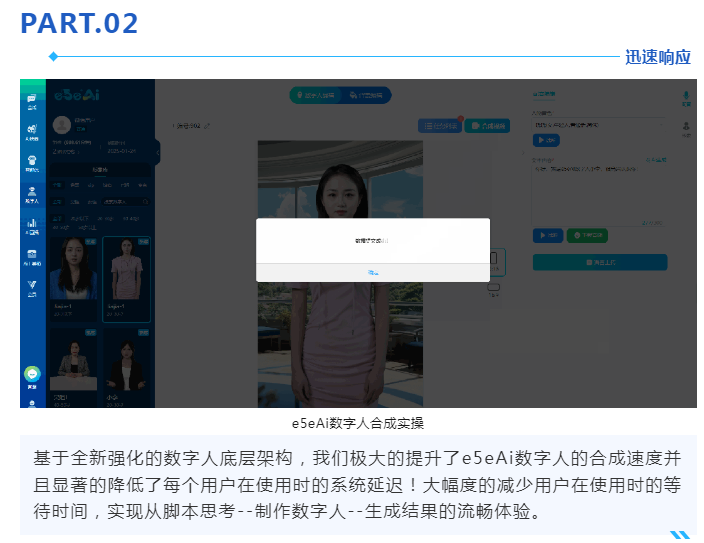Screen dimensions: 704x543
Task: Click the second sidebar icon below chat
Action: coord(32,129)
